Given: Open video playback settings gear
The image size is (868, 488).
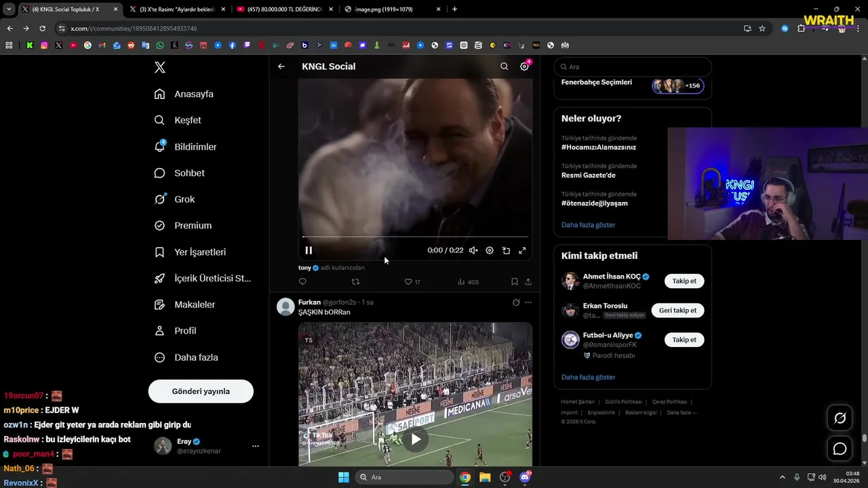Looking at the screenshot, I should click(x=490, y=250).
